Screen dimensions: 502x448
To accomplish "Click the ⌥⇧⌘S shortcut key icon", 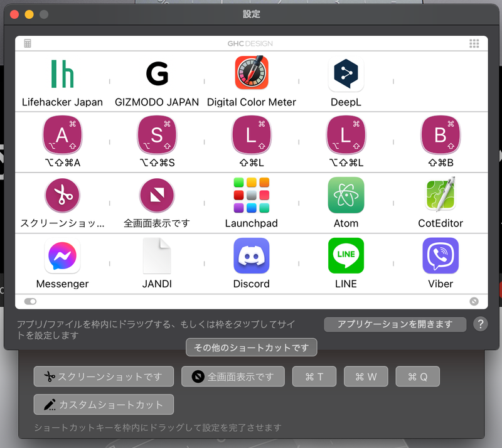I will pos(157,135).
